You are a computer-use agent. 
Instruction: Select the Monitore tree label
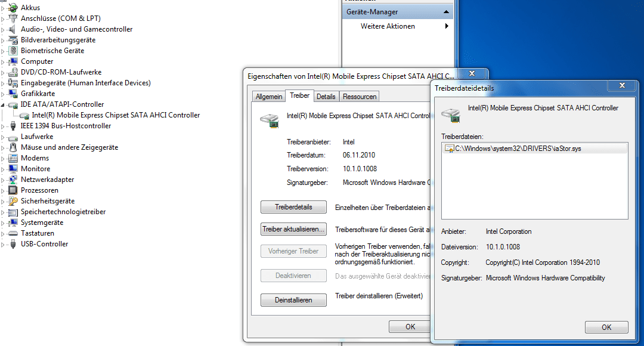pyautogui.click(x=35, y=168)
